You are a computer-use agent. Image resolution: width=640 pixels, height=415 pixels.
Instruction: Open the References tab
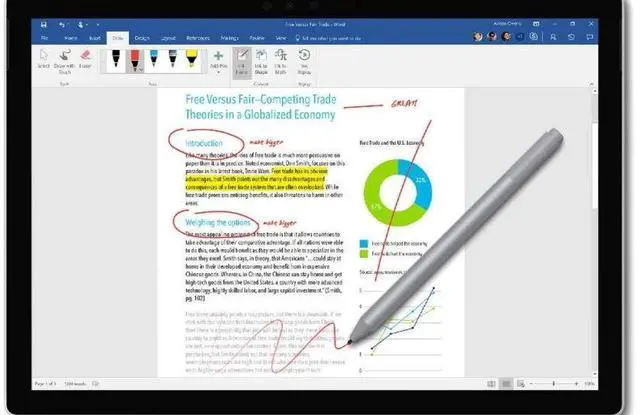tap(199, 36)
